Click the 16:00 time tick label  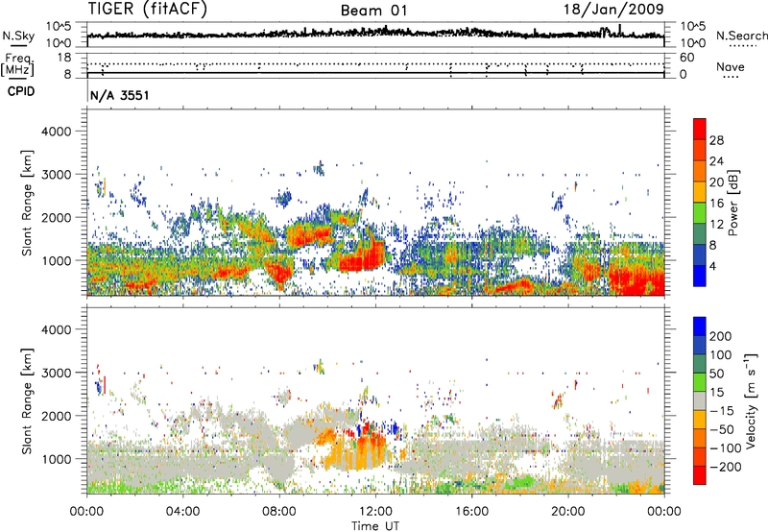pos(471,512)
